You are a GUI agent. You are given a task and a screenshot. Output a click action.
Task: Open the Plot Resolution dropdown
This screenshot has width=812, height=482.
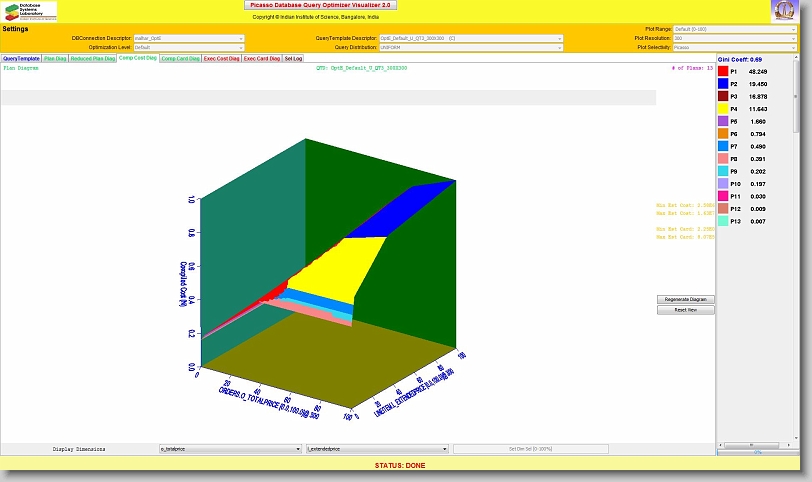(735, 38)
